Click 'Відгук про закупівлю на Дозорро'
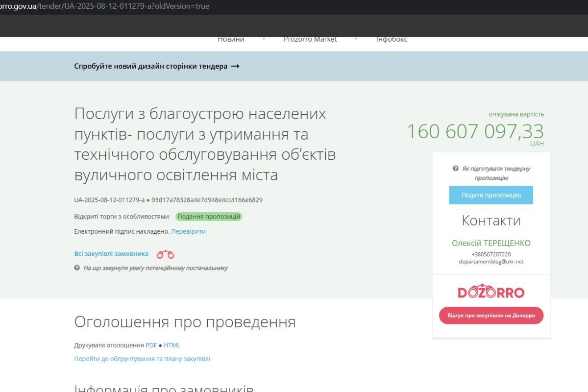 [491, 316]
